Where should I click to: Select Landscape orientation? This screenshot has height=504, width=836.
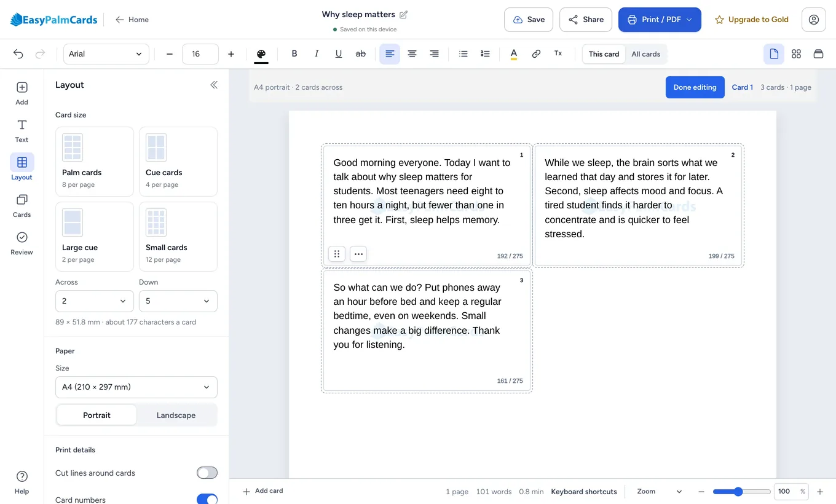click(176, 415)
